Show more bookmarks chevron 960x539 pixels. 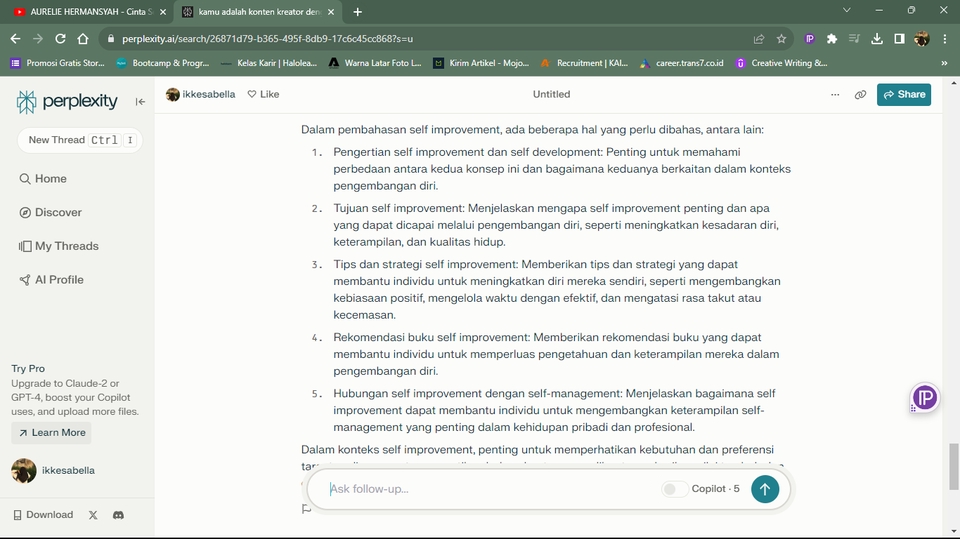coord(944,63)
